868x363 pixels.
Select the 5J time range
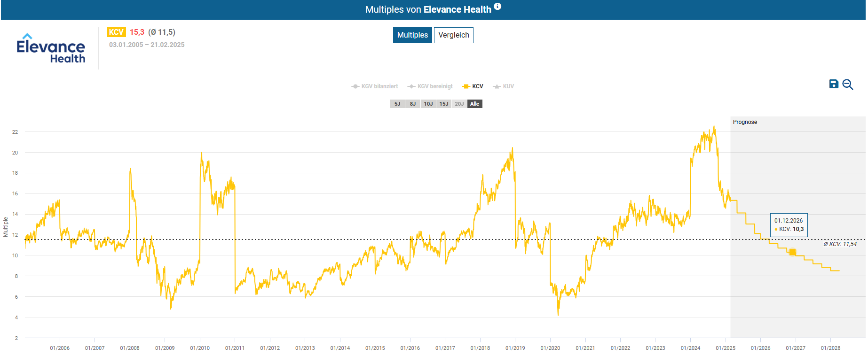(x=397, y=104)
